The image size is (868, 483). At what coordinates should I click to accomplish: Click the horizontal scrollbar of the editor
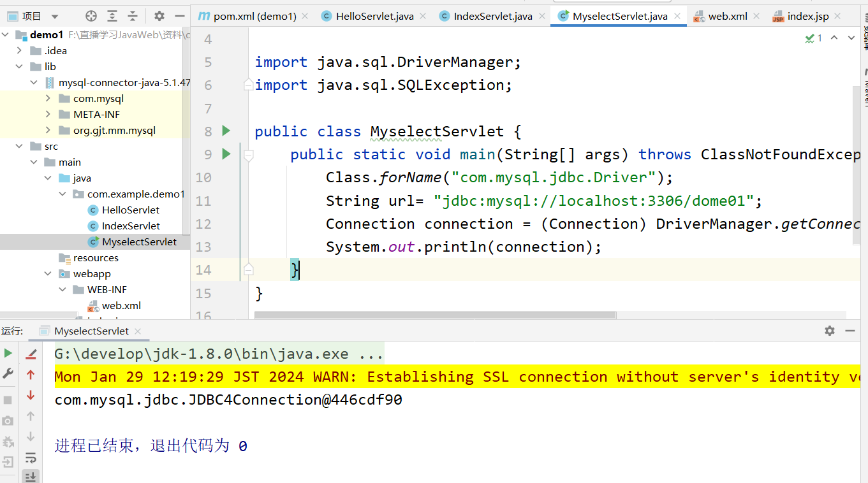pyautogui.click(x=435, y=315)
